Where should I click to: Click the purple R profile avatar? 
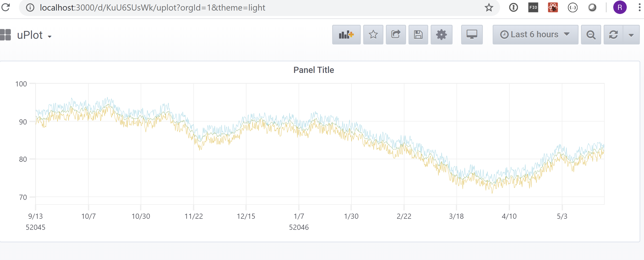point(620,7)
